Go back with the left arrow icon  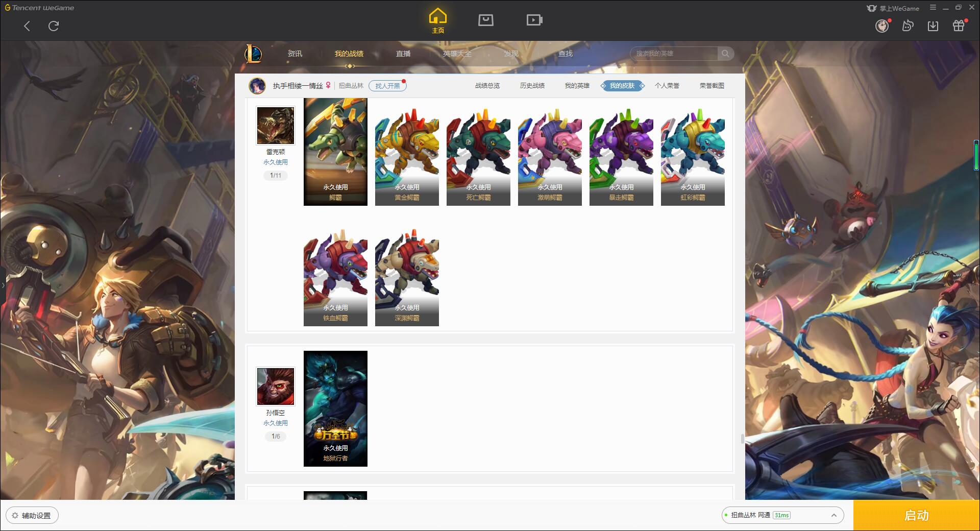click(x=27, y=26)
